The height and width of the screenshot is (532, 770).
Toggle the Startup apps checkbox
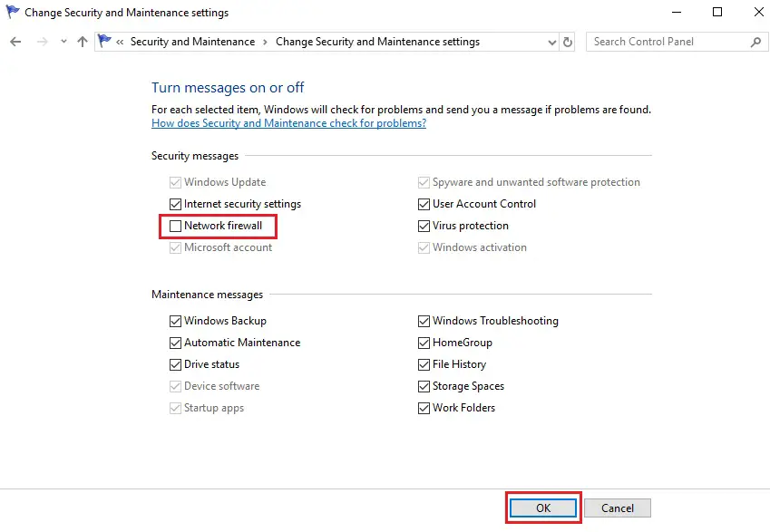point(175,409)
